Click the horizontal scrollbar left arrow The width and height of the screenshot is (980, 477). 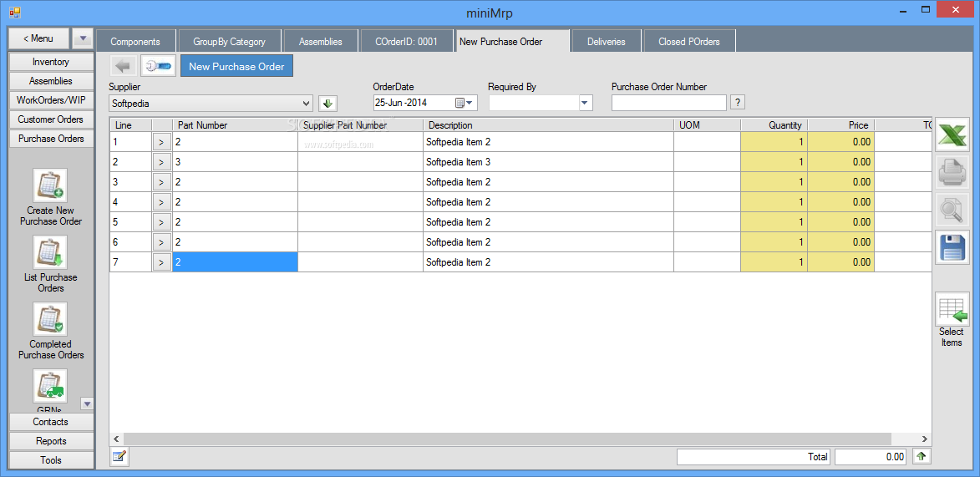(x=115, y=439)
